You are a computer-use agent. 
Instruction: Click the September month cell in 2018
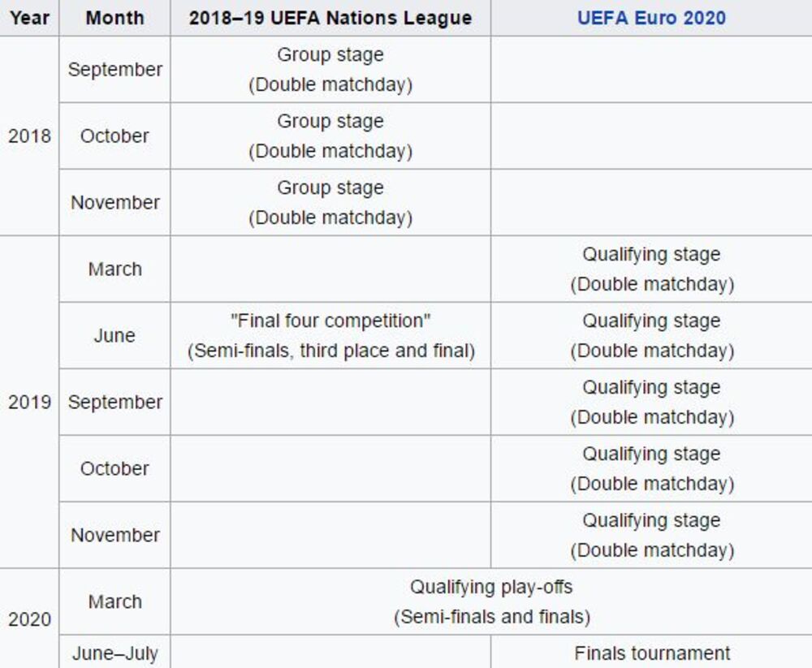coord(114,70)
